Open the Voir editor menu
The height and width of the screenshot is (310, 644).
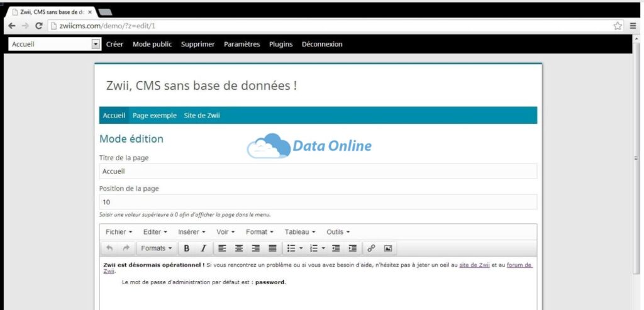(226, 232)
